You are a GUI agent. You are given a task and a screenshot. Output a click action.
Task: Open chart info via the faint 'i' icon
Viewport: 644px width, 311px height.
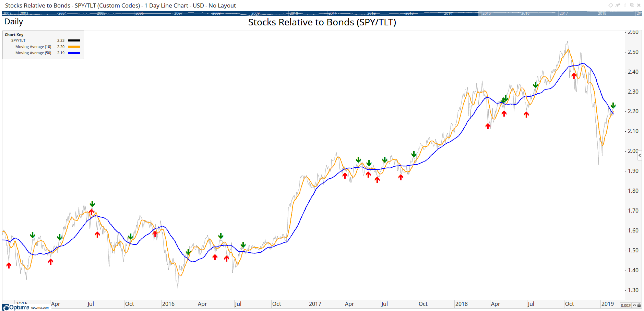(625, 5)
